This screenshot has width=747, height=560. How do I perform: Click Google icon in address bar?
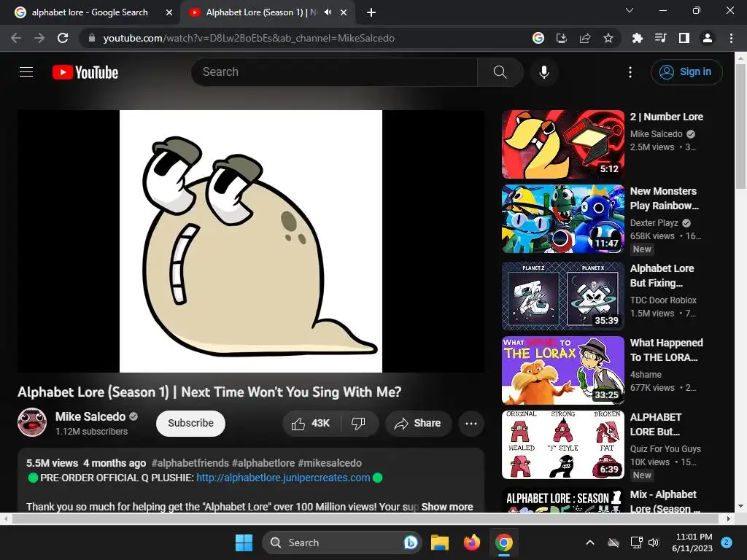click(x=538, y=38)
